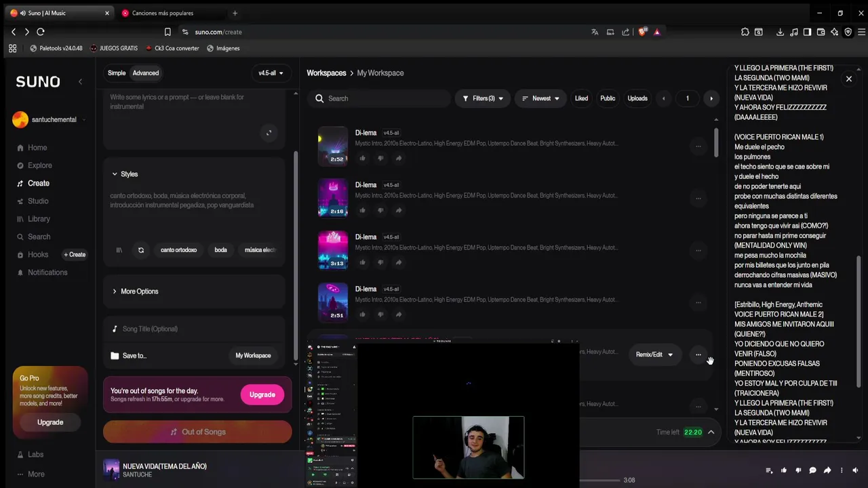This screenshot has width=868, height=488.
Task: Open comments for the playing song
Action: pyautogui.click(x=813, y=470)
